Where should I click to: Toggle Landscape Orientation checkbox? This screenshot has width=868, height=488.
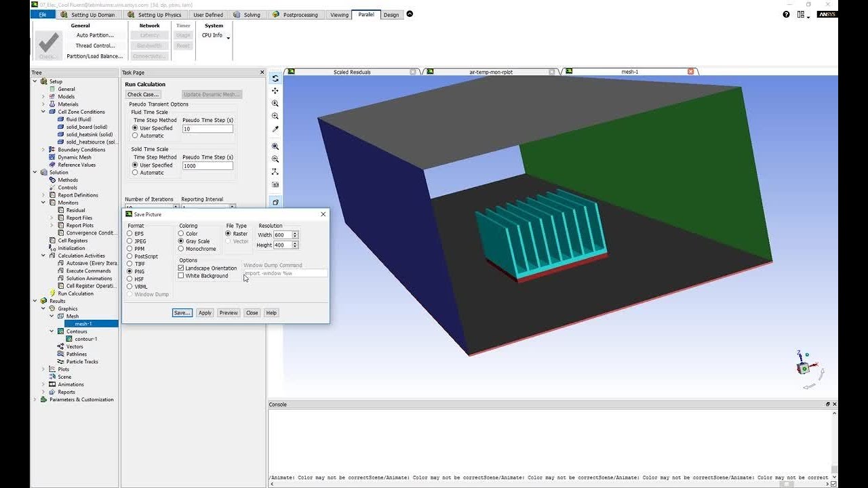point(181,268)
